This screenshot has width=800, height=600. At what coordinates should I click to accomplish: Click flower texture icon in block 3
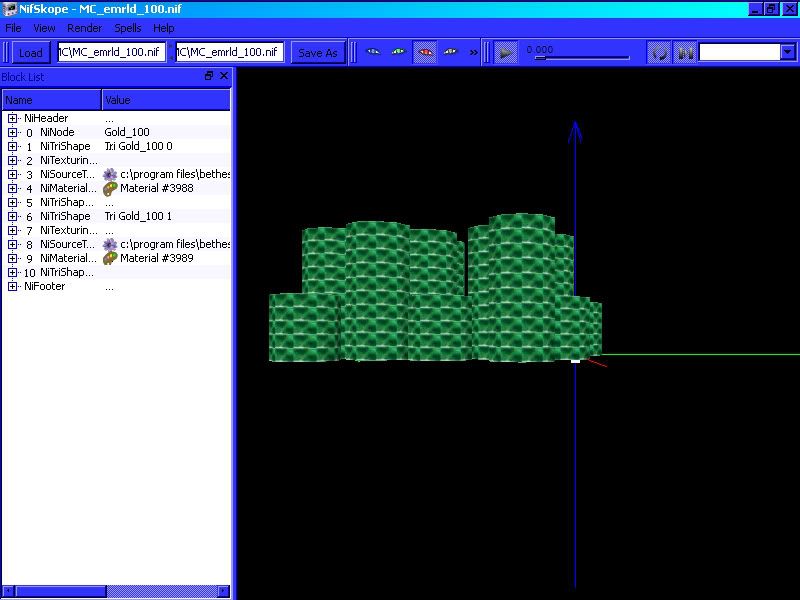tap(110, 174)
